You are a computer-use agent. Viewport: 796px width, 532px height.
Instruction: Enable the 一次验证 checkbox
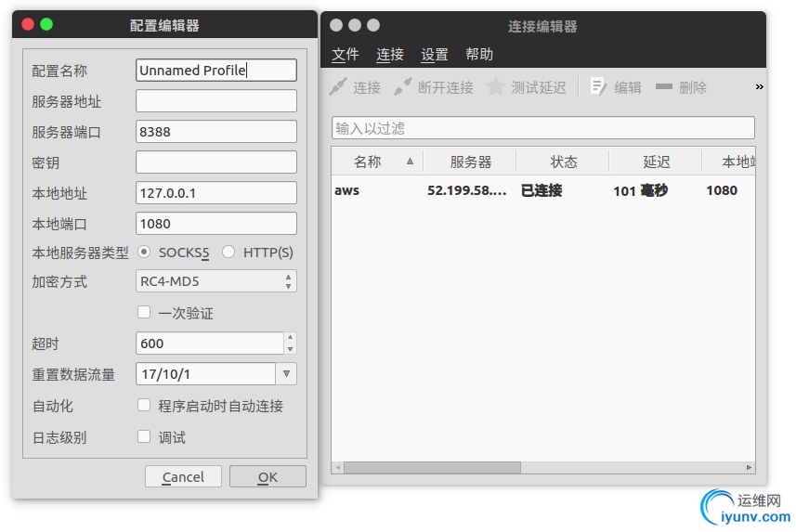tap(144, 312)
